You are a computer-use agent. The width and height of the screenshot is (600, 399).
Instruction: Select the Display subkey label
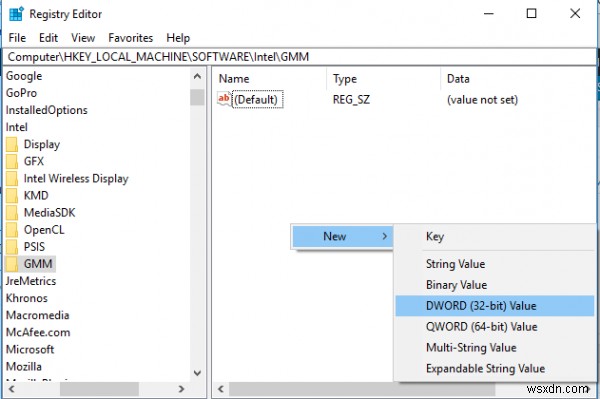pos(42,145)
